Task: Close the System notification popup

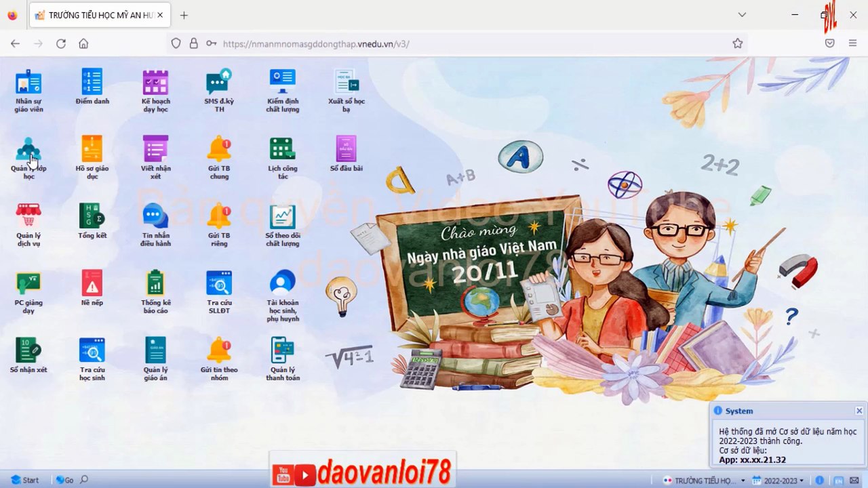Action: coord(859,411)
